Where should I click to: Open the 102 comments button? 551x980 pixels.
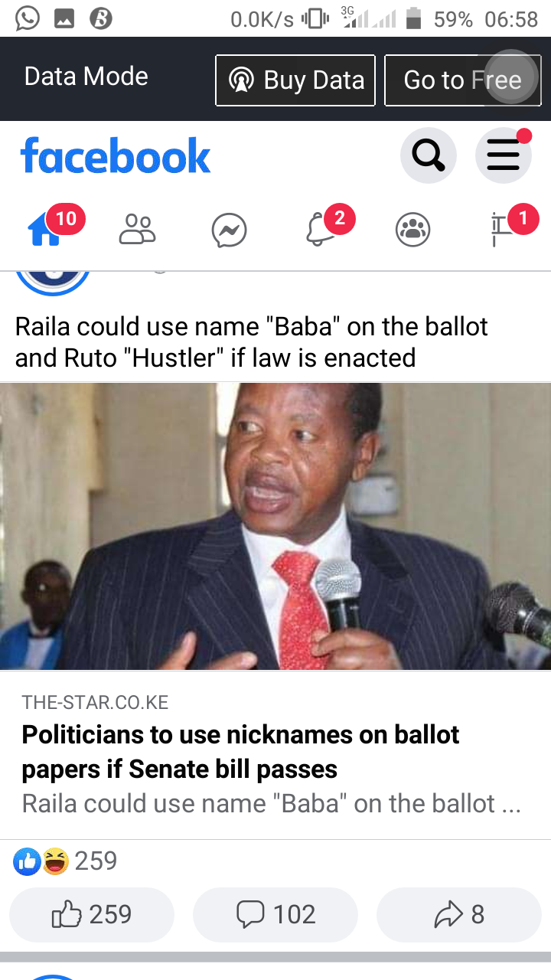coord(275,915)
